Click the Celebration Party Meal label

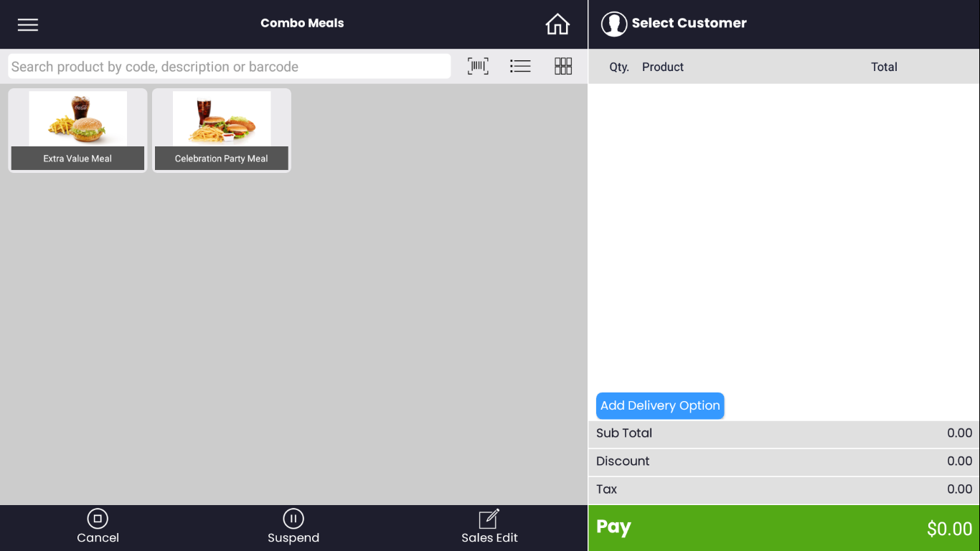coord(222,159)
